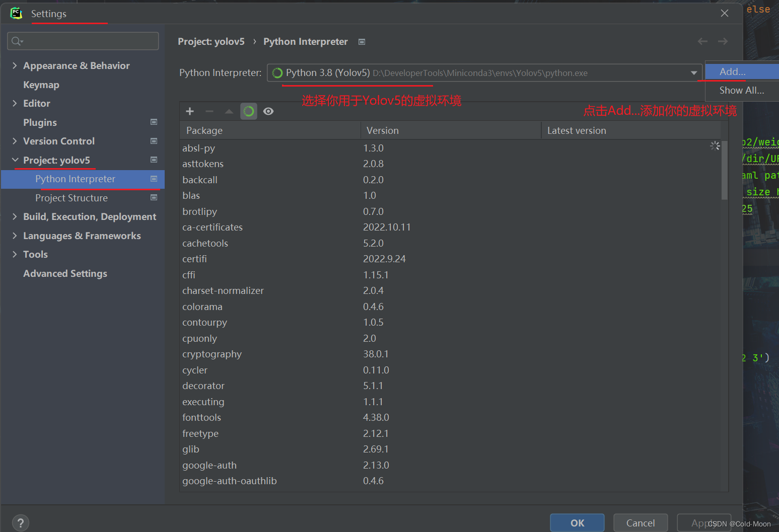
Task: Click the back navigation arrow
Action: [702, 41]
